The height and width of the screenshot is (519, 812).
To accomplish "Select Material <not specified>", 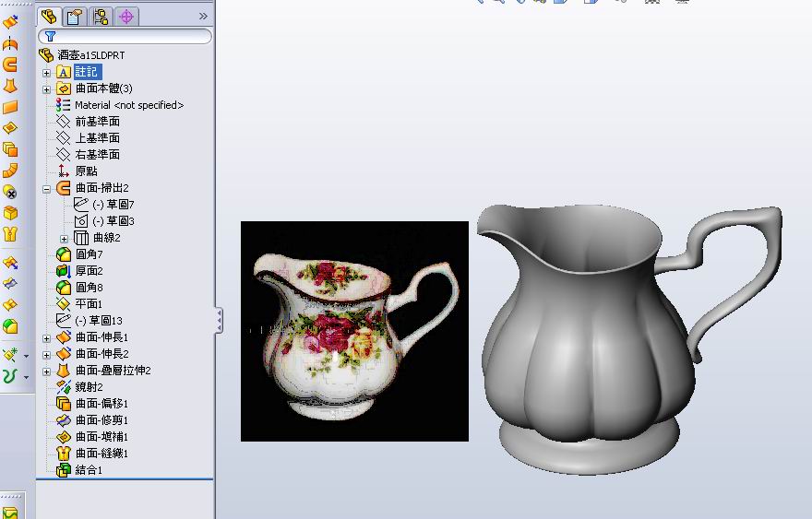I will point(129,105).
